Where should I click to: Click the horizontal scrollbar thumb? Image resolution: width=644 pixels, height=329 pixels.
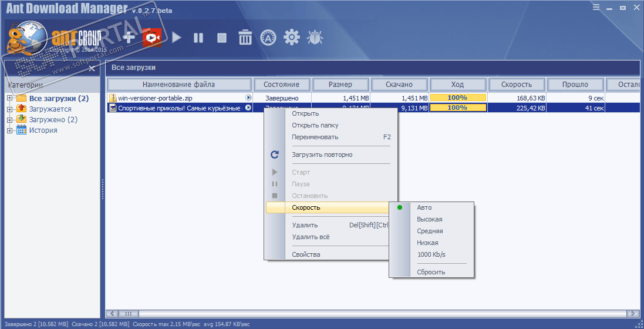coord(128,313)
